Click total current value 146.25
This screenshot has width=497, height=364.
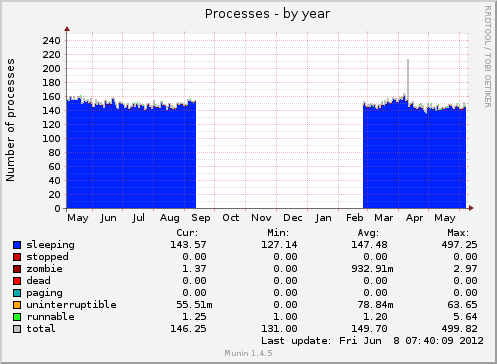(188, 329)
